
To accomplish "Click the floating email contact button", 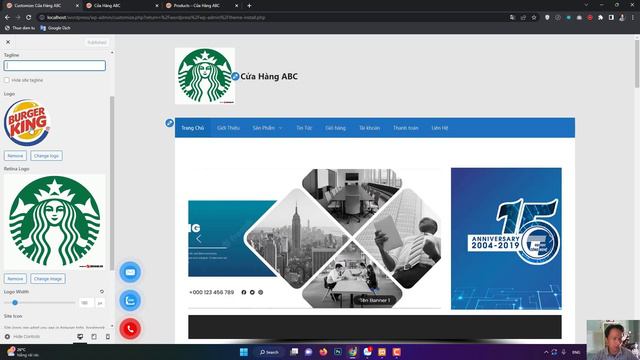I will point(130,272).
